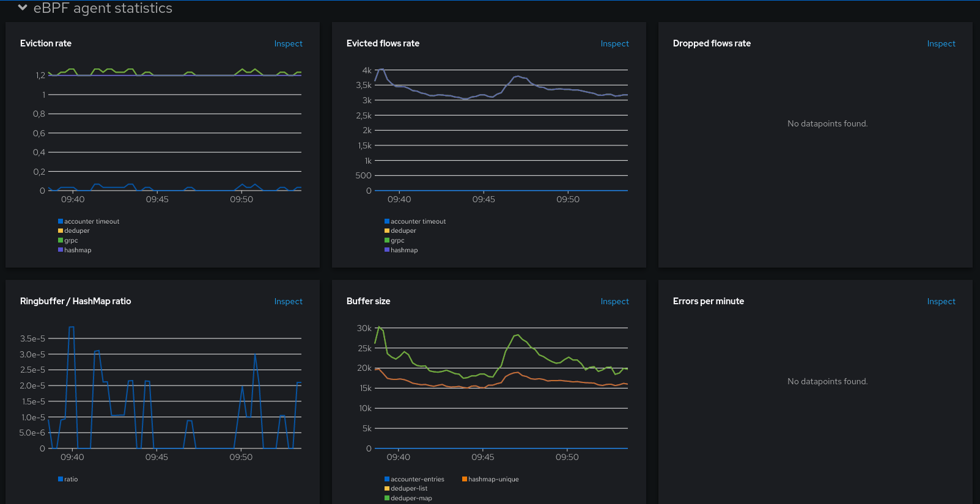Click accounter timeout color swatch in Eviction rate legend
Viewport: 980px width, 504px height.
61,221
